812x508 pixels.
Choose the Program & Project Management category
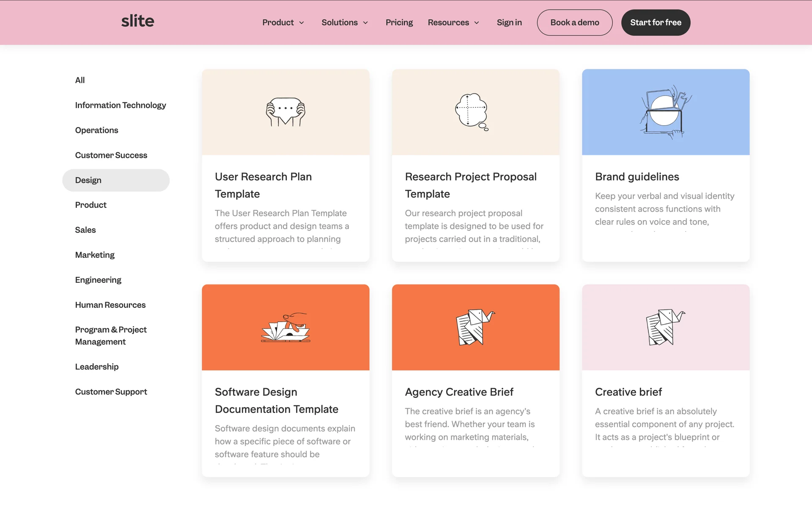[111, 335]
